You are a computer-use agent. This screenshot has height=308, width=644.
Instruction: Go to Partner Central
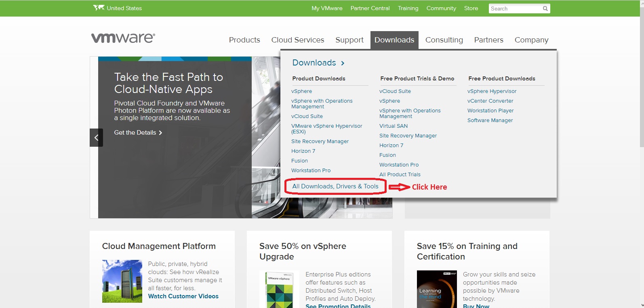click(370, 8)
